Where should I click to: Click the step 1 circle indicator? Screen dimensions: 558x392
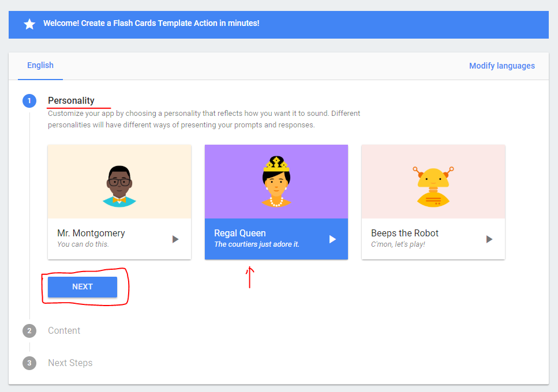[x=29, y=100]
